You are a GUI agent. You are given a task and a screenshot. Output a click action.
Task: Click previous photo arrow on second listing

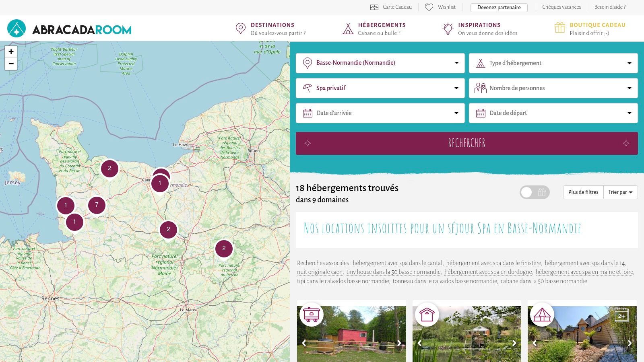(x=419, y=343)
